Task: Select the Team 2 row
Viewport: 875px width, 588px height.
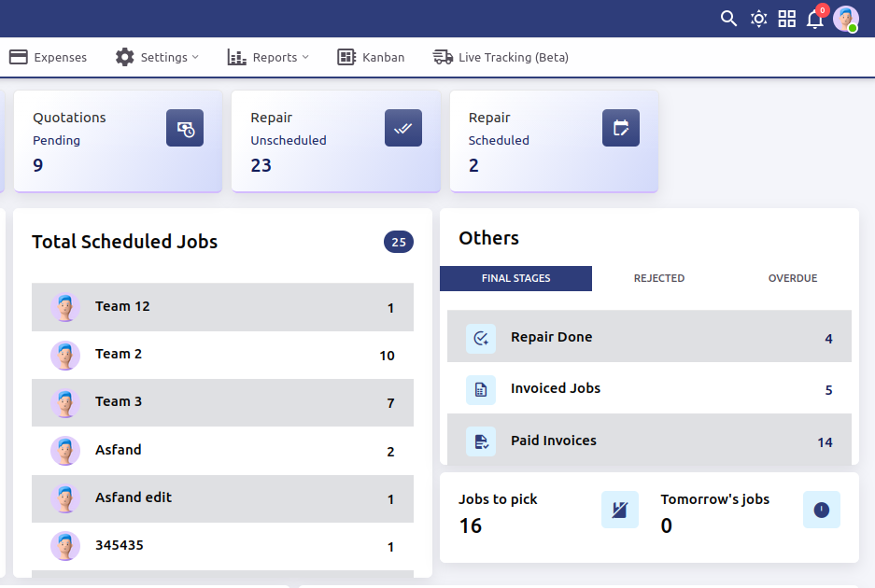Action: [222, 355]
